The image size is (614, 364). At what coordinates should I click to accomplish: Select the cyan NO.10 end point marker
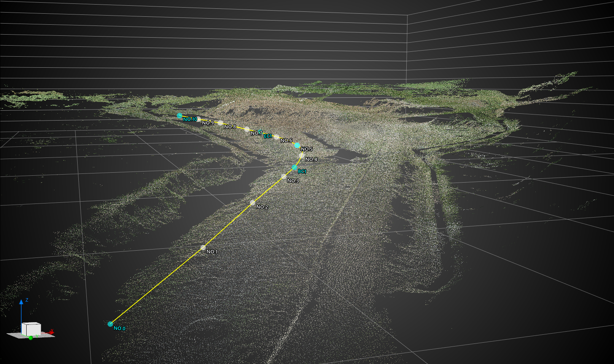(x=180, y=115)
